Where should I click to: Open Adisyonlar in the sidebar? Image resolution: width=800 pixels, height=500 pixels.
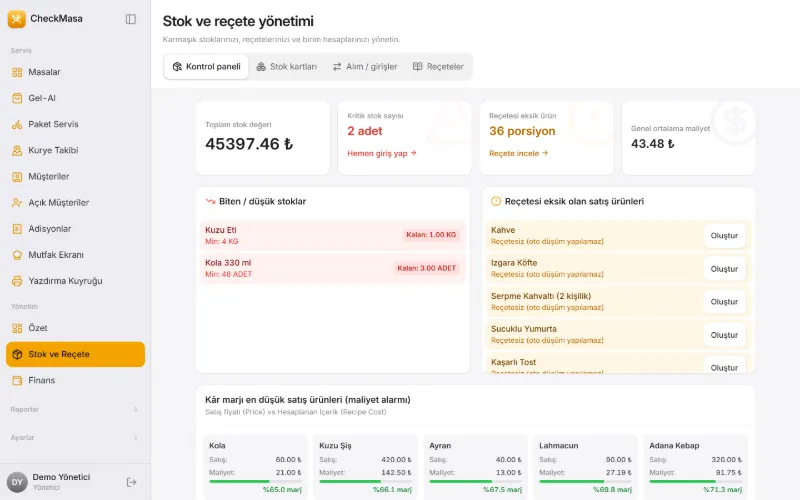(x=75, y=229)
